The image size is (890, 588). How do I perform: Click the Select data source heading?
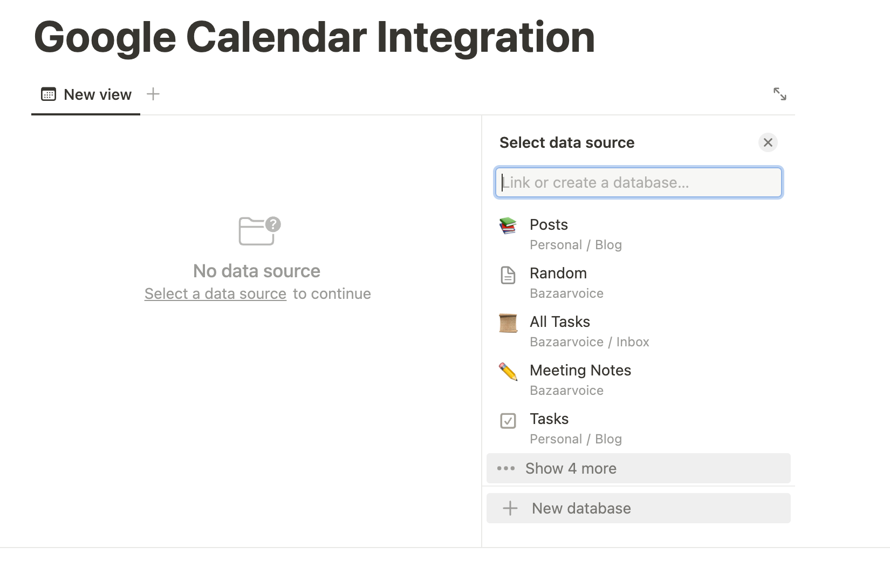(x=567, y=142)
